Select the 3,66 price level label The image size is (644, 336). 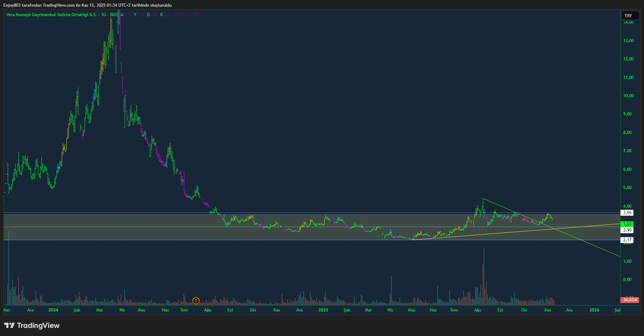pyautogui.click(x=626, y=213)
